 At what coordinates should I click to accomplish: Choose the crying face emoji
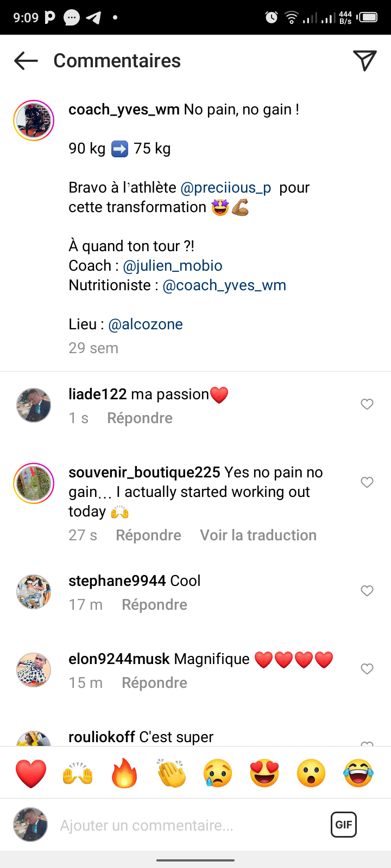(218, 773)
